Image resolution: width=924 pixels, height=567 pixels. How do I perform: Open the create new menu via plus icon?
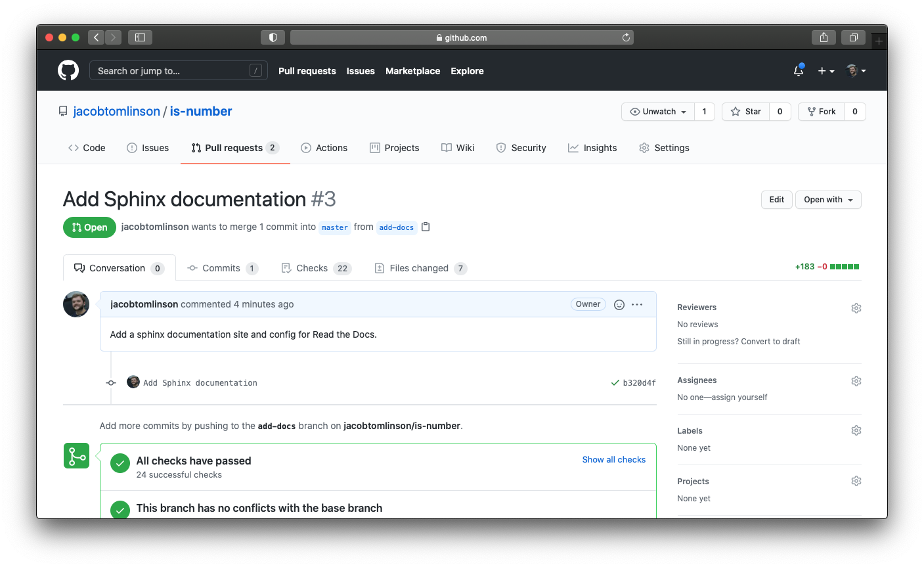click(825, 70)
